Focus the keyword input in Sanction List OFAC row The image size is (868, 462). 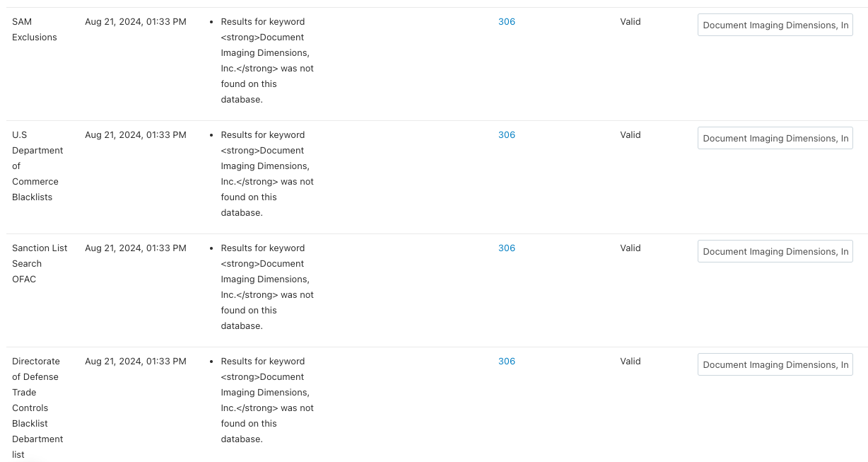[775, 251]
